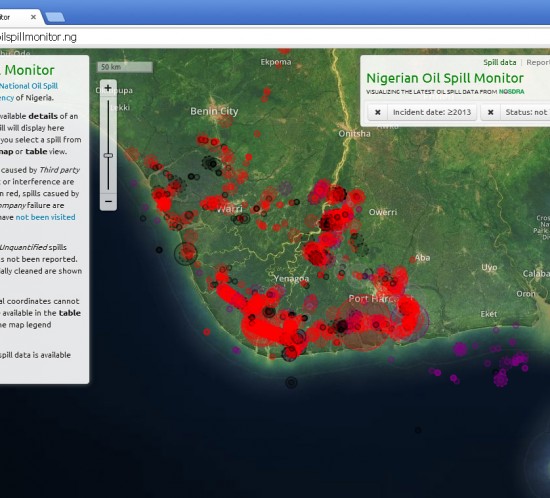The width and height of the screenshot is (550, 498).
Task: Follow the NOSDRA link
Action: pos(511,92)
